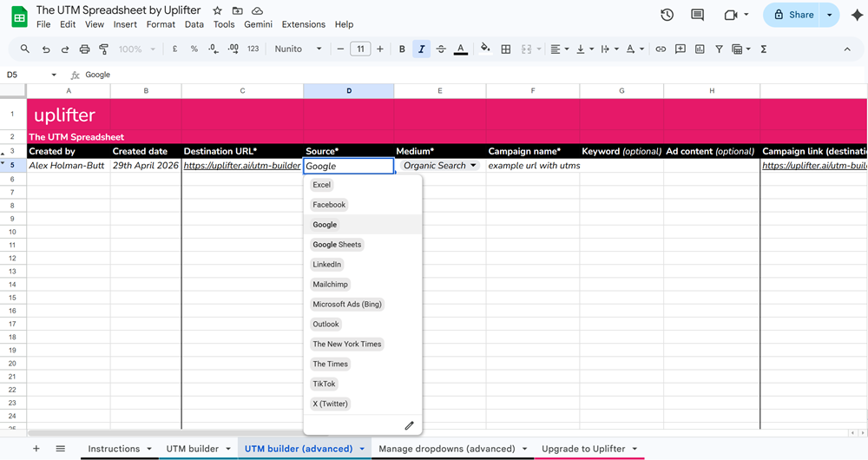Select column D header

(x=349, y=91)
